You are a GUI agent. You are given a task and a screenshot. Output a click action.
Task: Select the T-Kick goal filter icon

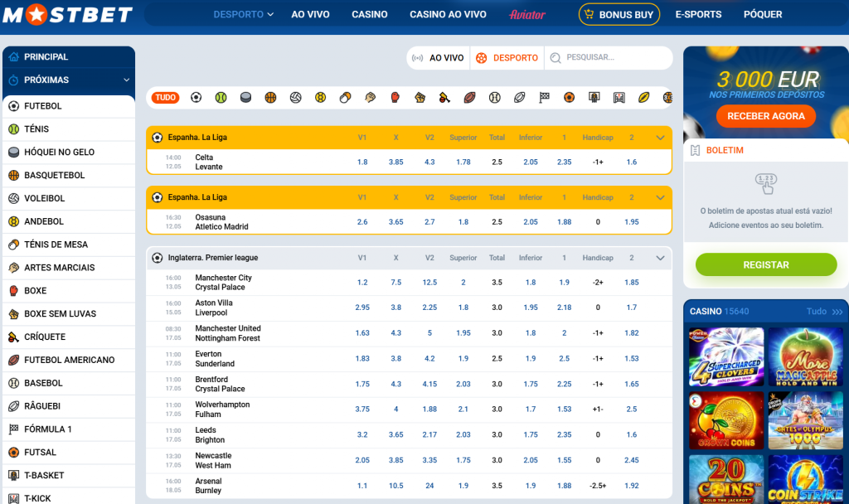[x=619, y=98]
